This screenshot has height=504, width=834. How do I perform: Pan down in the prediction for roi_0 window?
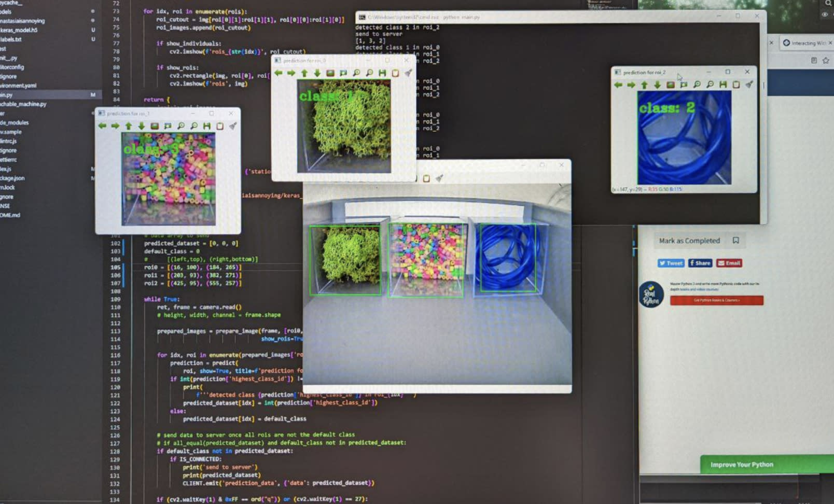[x=317, y=73]
